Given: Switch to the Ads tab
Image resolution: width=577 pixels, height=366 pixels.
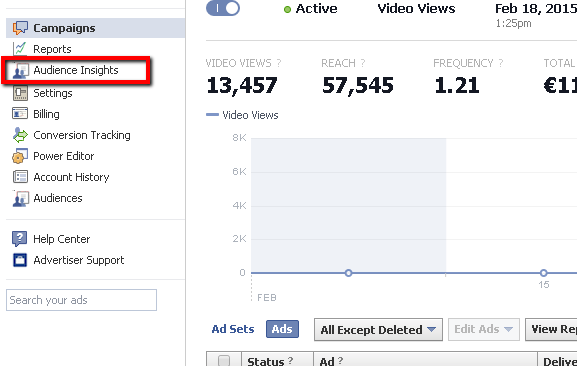Looking at the screenshot, I should pyautogui.click(x=282, y=329).
